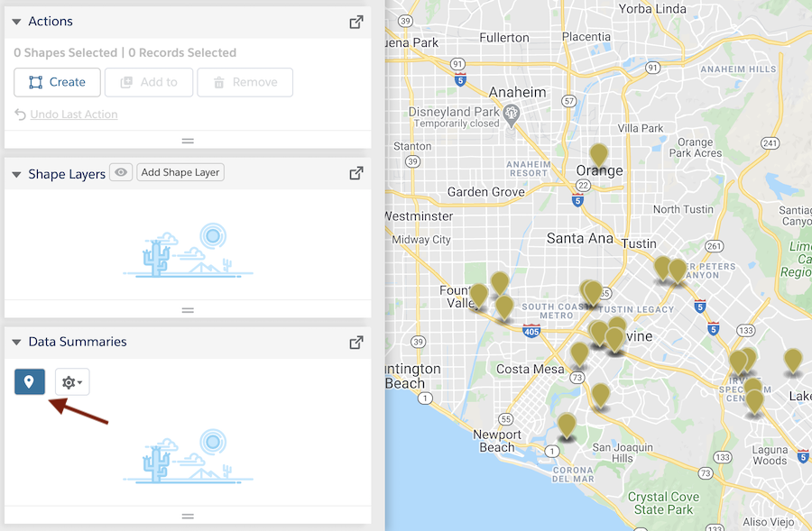Viewport: 812px width, 531px height.
Task: Click the Route 133 marker near Laguna Woods
Action: [x=723, y=457]
